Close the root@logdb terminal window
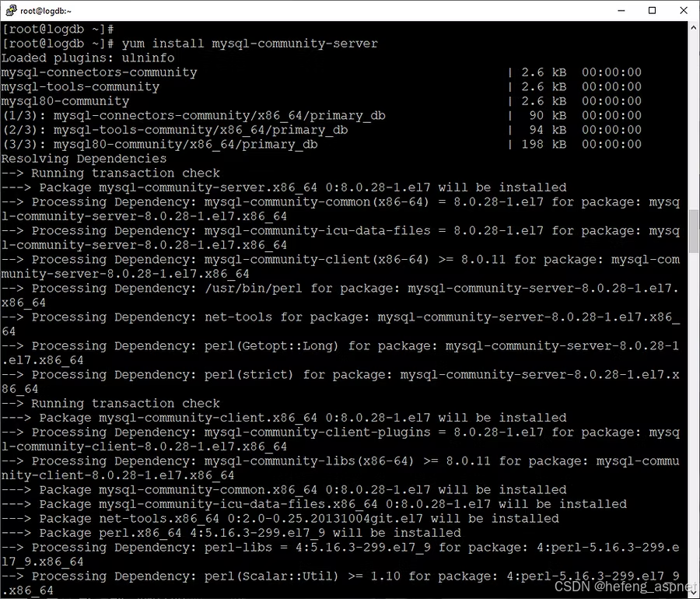The height and width of the screenshot is (599, 700). tap(684, 11)
